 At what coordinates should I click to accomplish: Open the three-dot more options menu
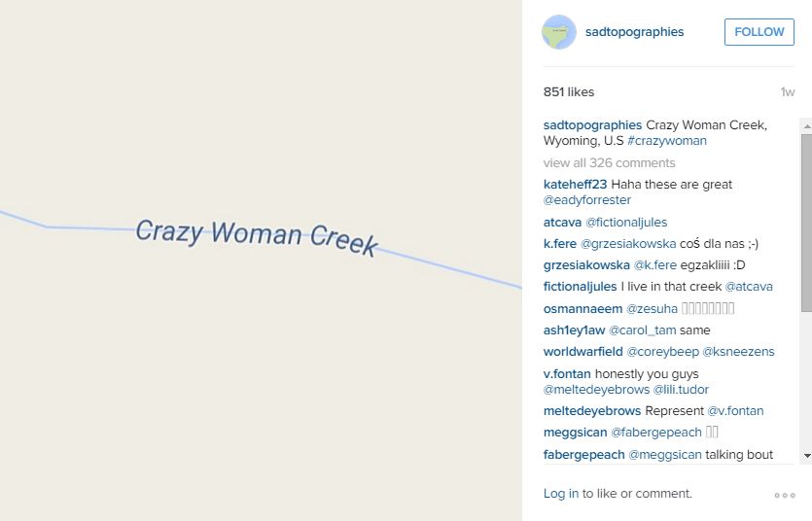click(x=784, y=495)
